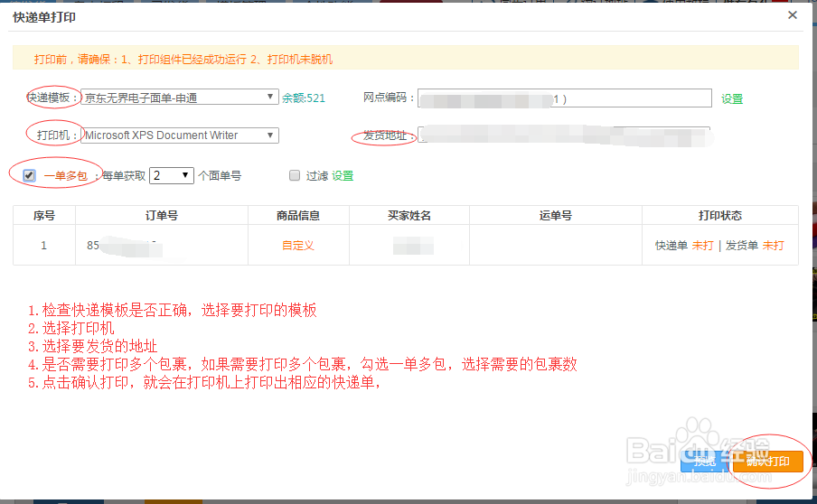Click the print warning notice banner text
The width and height of the screenshot is (817, 504).
[x=183, y=60]
